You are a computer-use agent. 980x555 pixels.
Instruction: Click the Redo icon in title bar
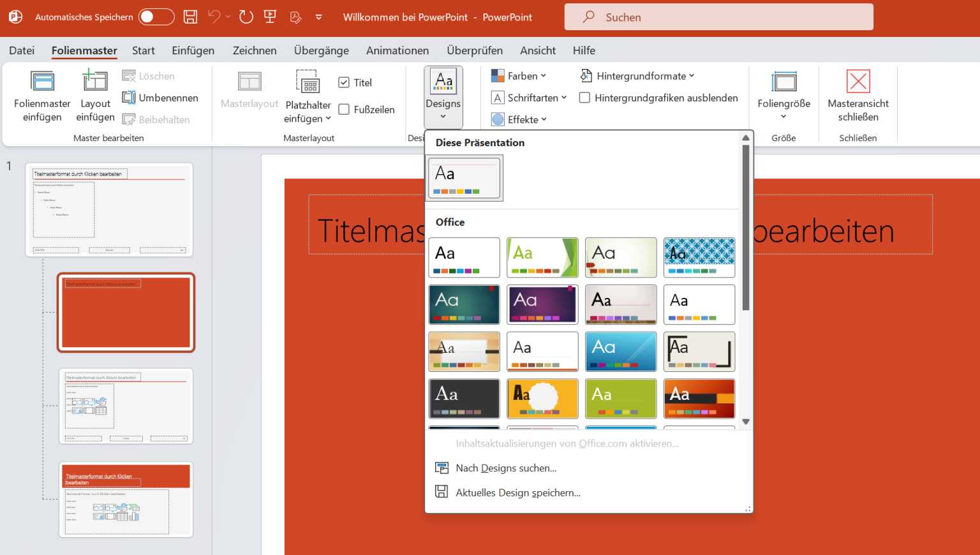click(246, 17)
